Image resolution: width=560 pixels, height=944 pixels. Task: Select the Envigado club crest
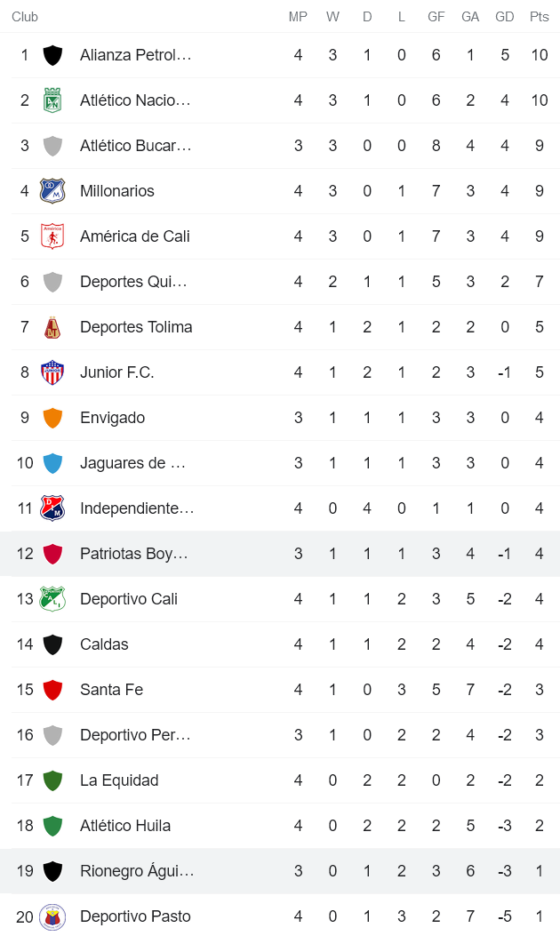pyautogui.click(x=53, y=417)
